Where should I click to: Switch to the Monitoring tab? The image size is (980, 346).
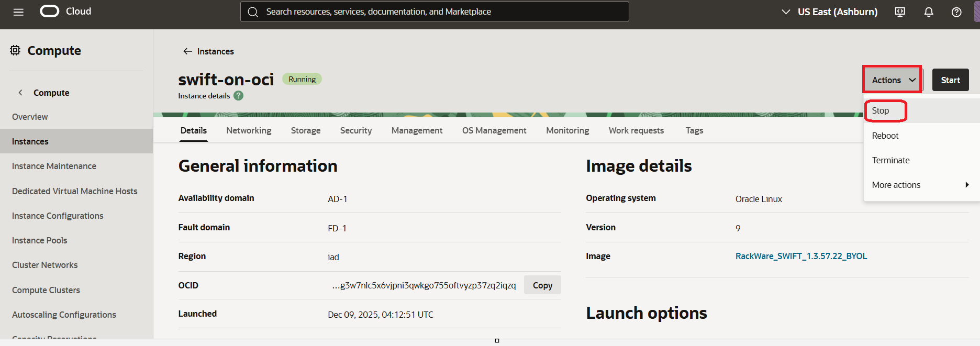567,130
